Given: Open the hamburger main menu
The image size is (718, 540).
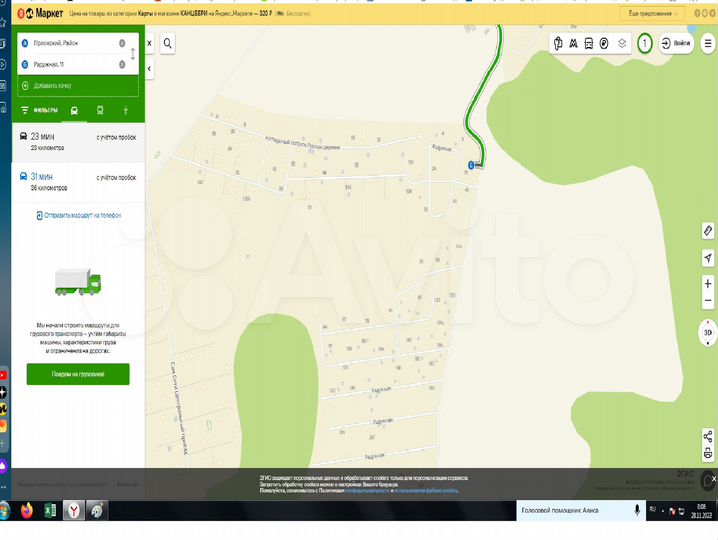Looking at the screenshot, I should click(x=708, y=43).
